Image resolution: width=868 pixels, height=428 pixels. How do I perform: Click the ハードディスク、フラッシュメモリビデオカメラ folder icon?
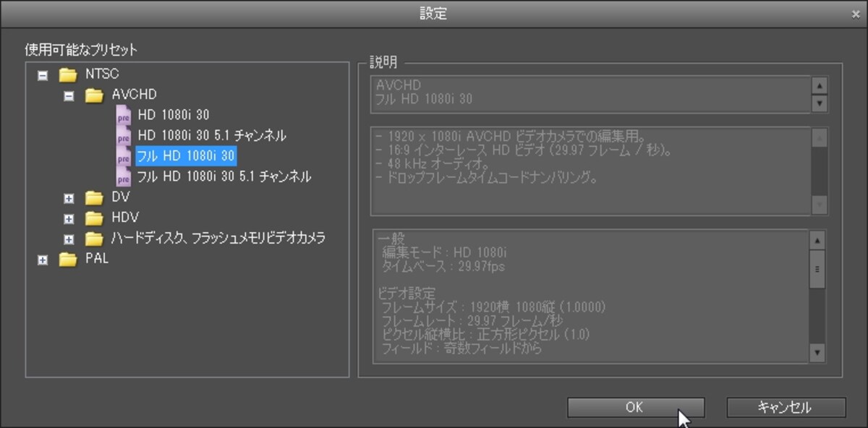[94, 238]
